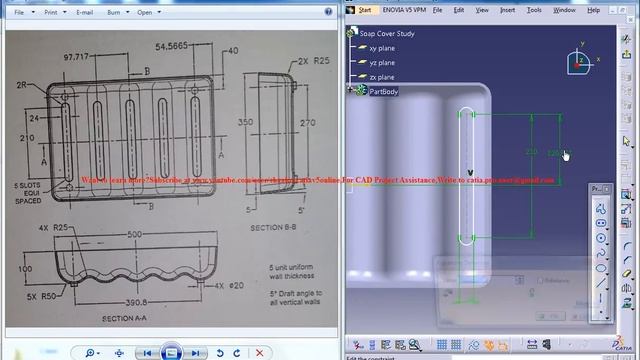The image size is (640, 360).
Task: Select the Ellipse tool in the Profile toolbar
Action: (600, 268)
